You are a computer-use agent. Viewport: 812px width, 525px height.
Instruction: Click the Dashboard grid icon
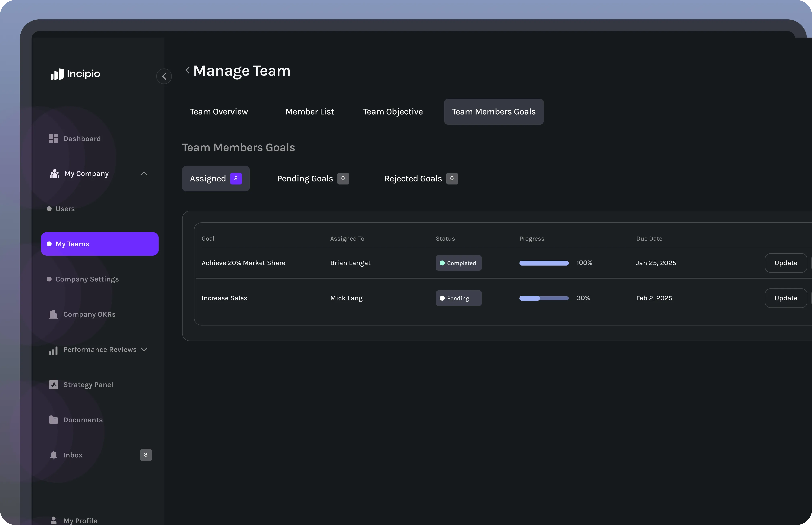(x=53, y=139)
